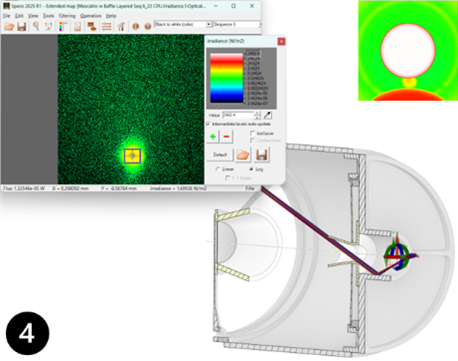Click the Value input field
Screen dimensions: 458x361
click(x=238, y=115)
